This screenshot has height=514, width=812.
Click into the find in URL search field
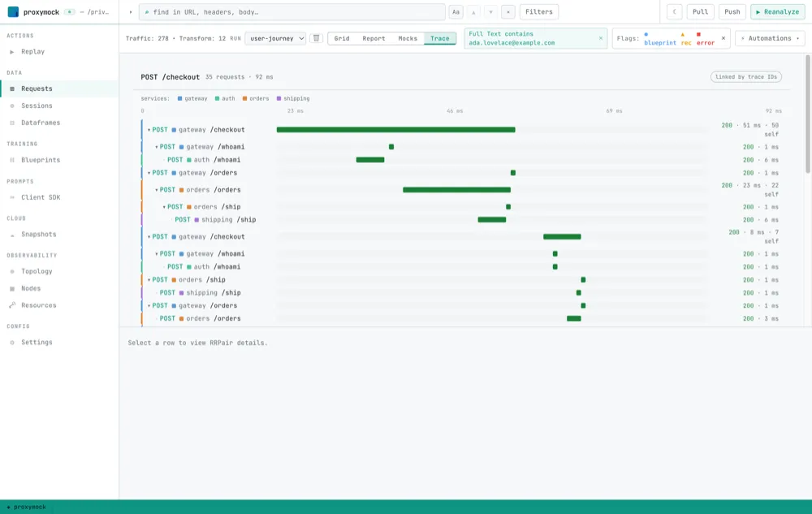point(292,12)
